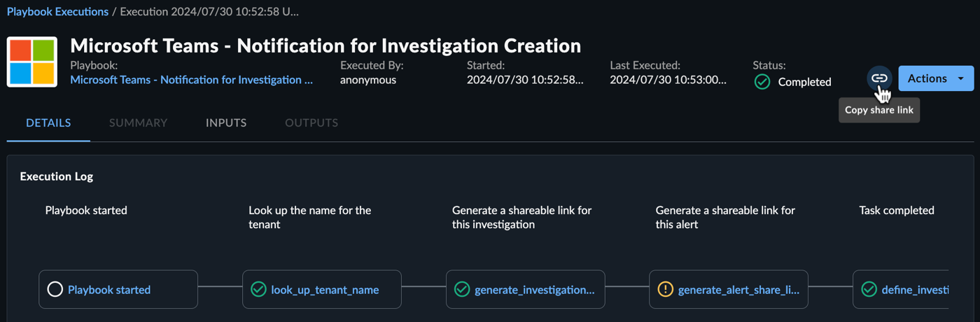Open the generate_investigation... step node
The image size is (980, 322).
pyautogui.click(x=525, y=289)
